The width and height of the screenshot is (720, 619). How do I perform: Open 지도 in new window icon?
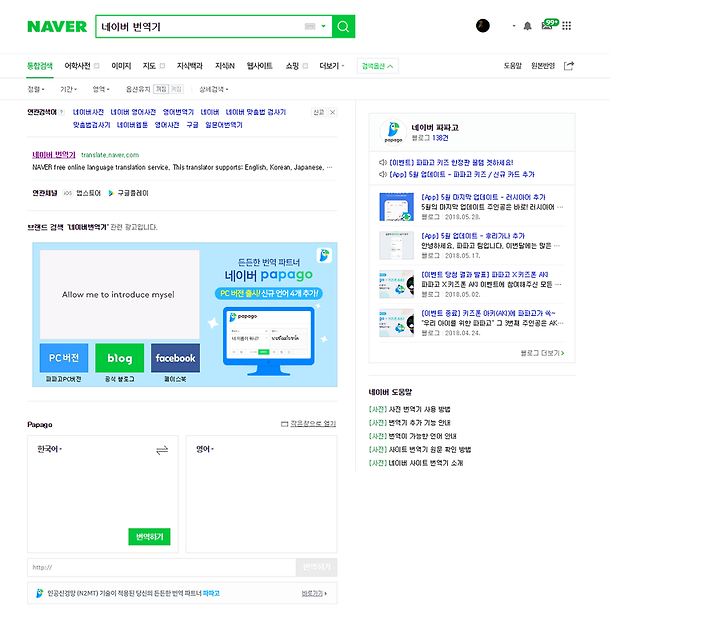(162, 66)
